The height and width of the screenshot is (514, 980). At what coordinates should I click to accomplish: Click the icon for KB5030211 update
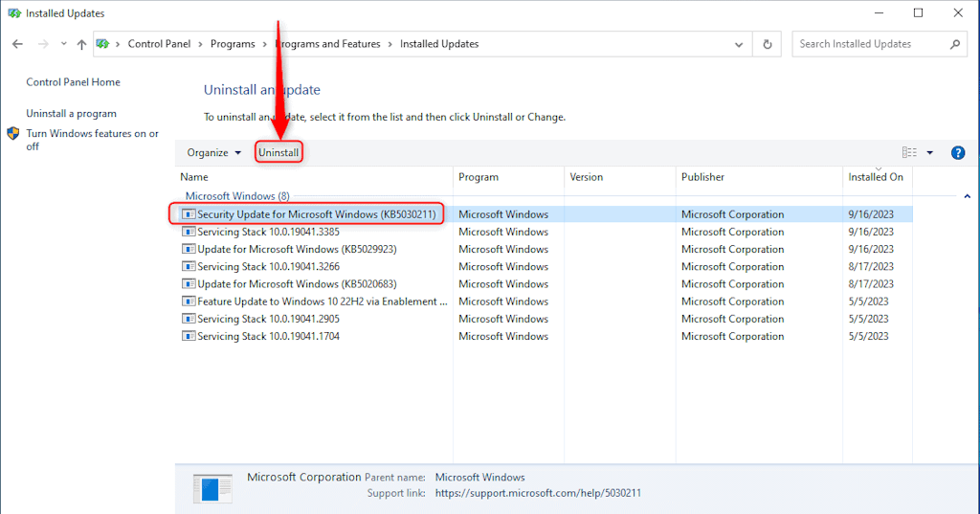(189, 213)
